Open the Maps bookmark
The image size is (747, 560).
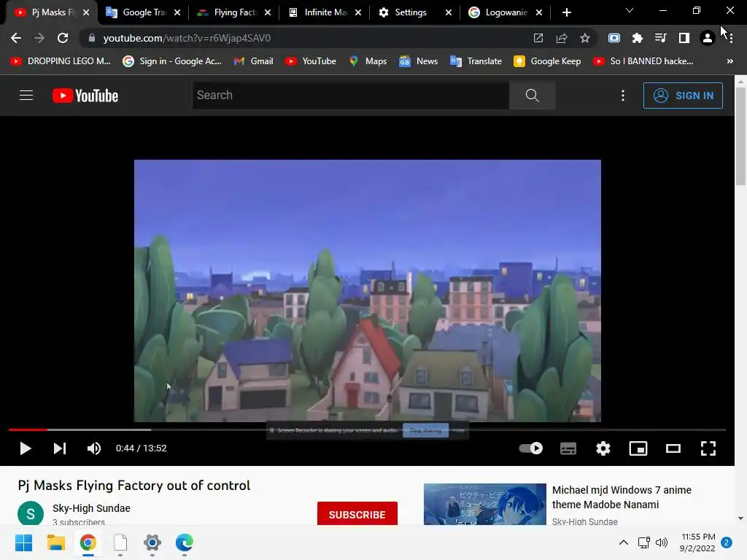[x=368, y=61]
